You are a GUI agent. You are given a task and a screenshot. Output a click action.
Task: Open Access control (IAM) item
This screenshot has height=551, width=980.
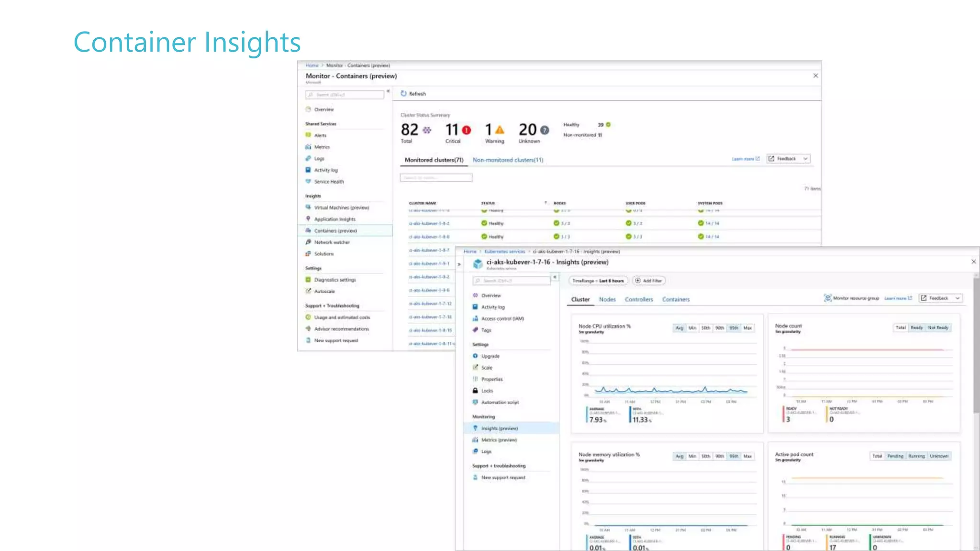coord(502,319)
